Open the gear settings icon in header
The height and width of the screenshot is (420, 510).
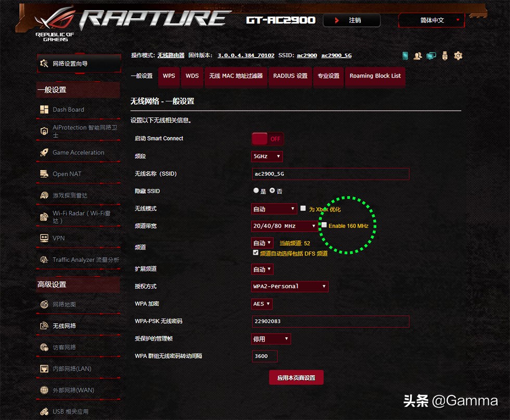click(458, 56)
